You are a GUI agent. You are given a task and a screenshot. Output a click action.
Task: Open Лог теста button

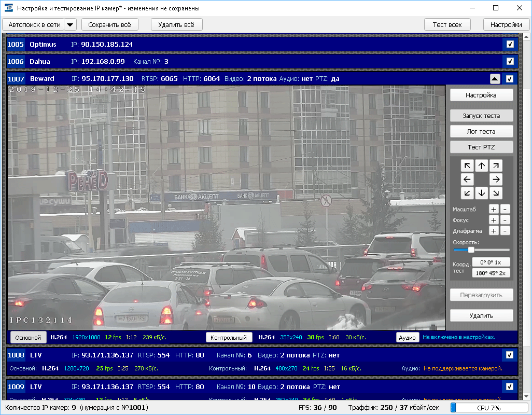(481, 131)
